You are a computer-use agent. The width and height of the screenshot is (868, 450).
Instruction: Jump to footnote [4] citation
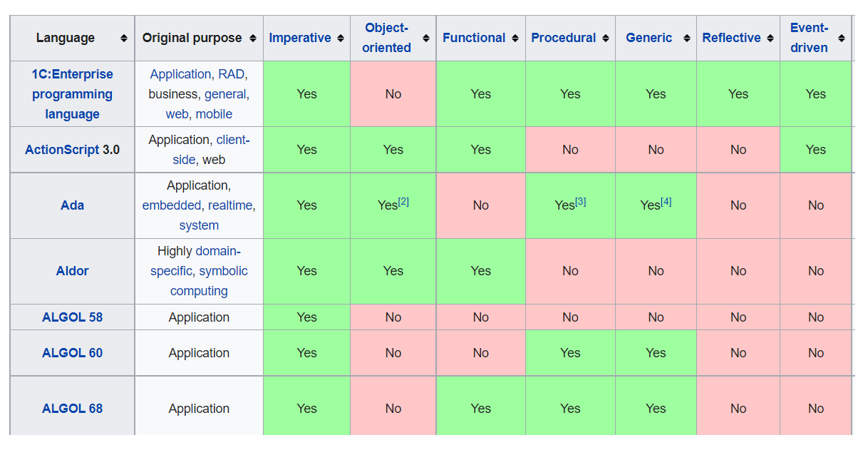tap(666, 202)
